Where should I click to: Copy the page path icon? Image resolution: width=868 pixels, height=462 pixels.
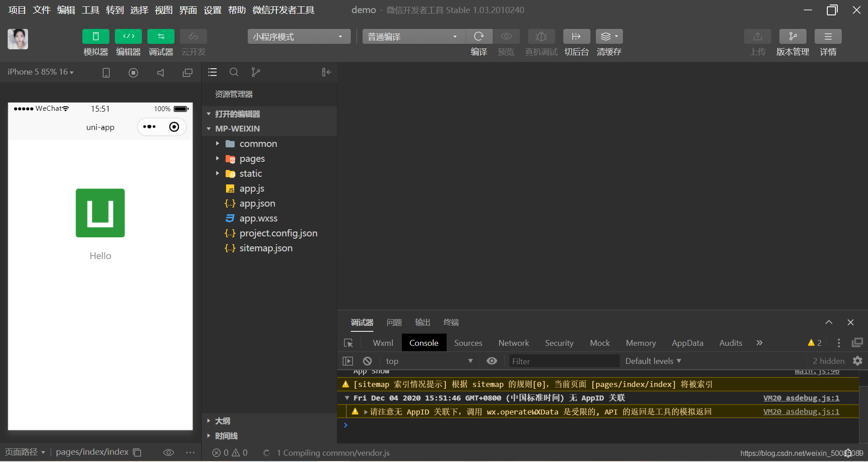coord(137,453)
